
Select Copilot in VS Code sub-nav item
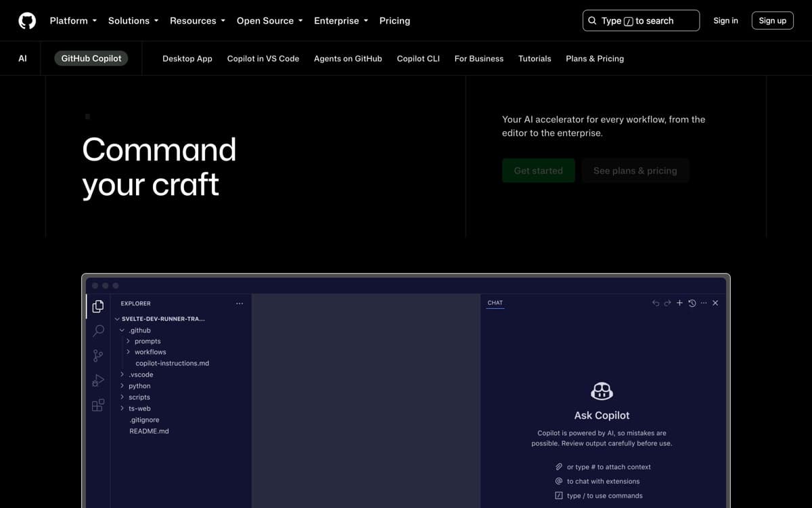[263, 58]
